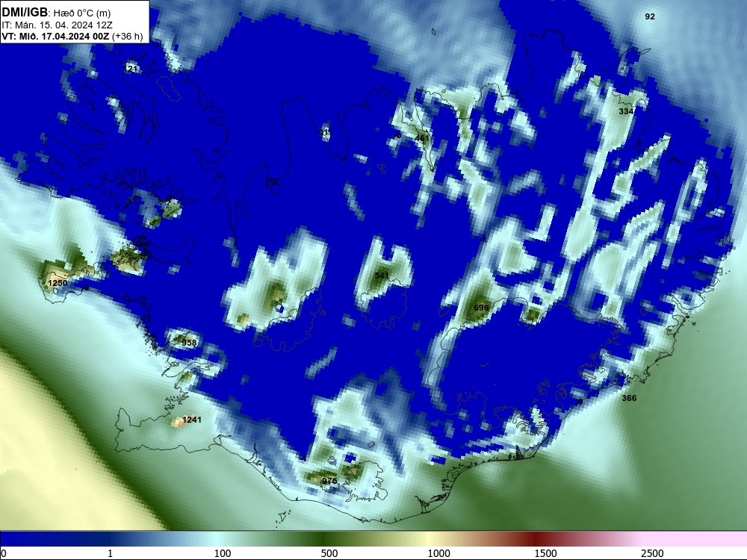Click the map value 461
The image size is (747, 560).
tap(422, 138)
